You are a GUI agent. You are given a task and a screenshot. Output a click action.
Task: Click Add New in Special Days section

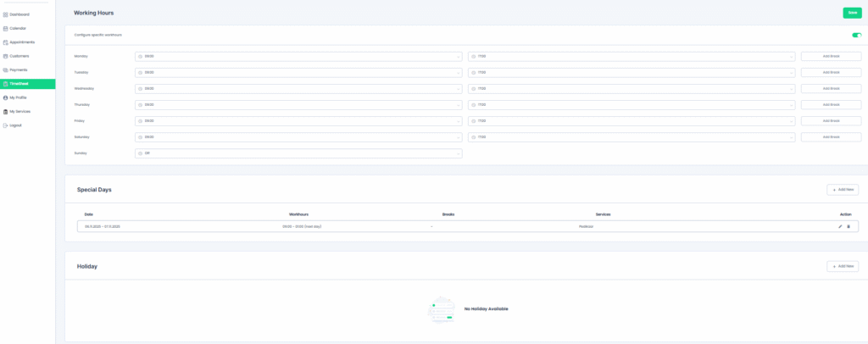842,190
